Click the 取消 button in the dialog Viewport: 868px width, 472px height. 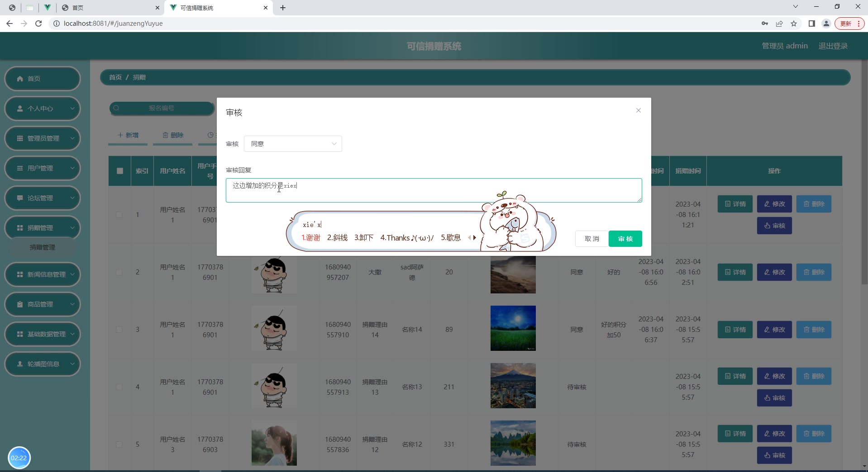tap(591, 239)
